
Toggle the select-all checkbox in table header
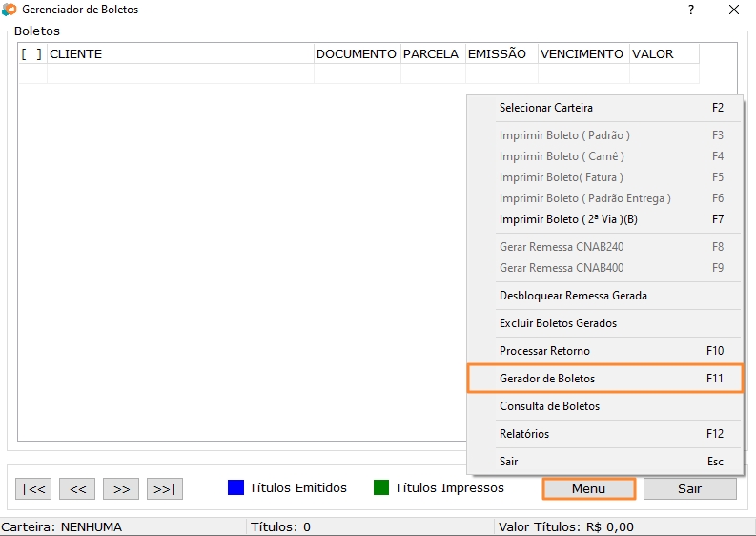31,54
